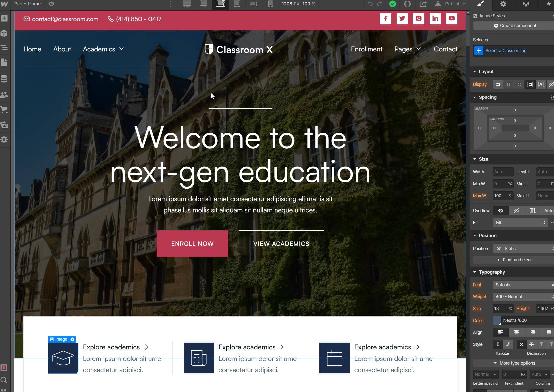The height and width of the screenshot is (392, 554).
Task: Click the Components panel icon in sidebar
Action: tap(5, 33)
